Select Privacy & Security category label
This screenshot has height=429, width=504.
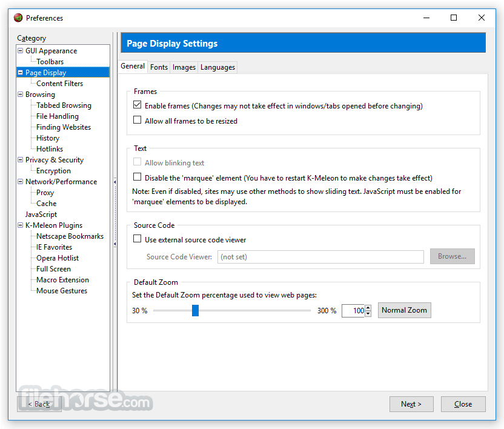55,160
